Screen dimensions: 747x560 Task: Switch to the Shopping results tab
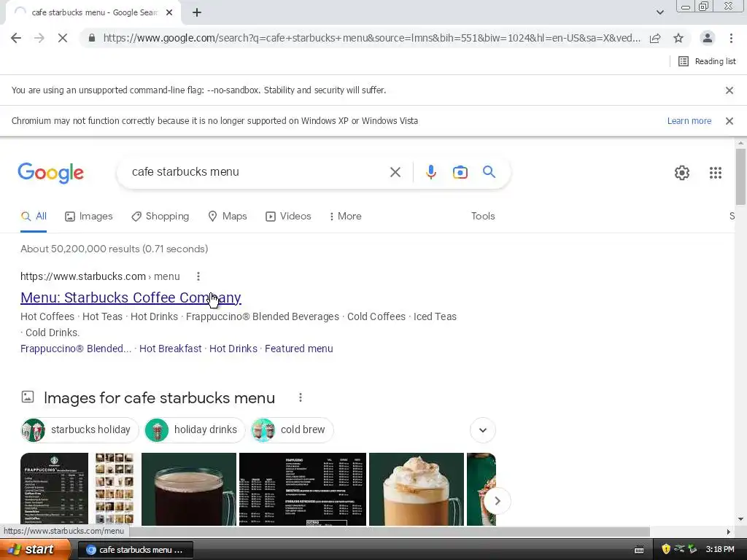click(x=160, y=216)
